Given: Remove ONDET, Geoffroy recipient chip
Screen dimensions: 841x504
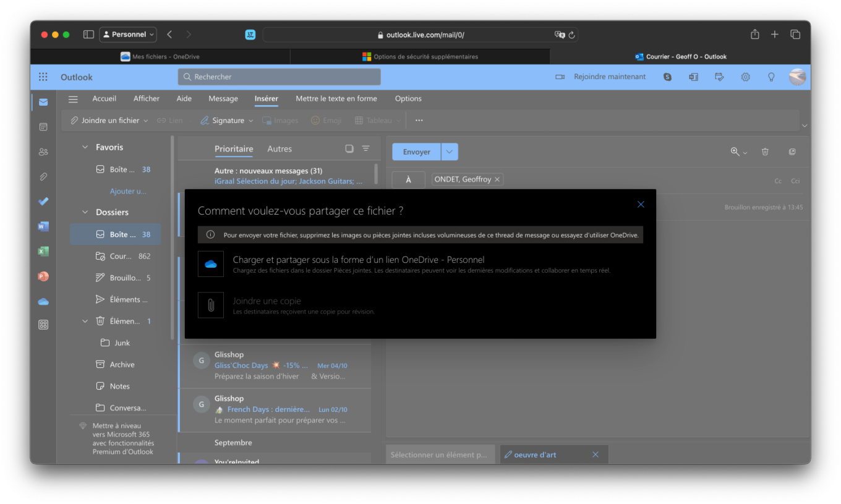Looking at the screenshot, I should [x=497, y=179].
